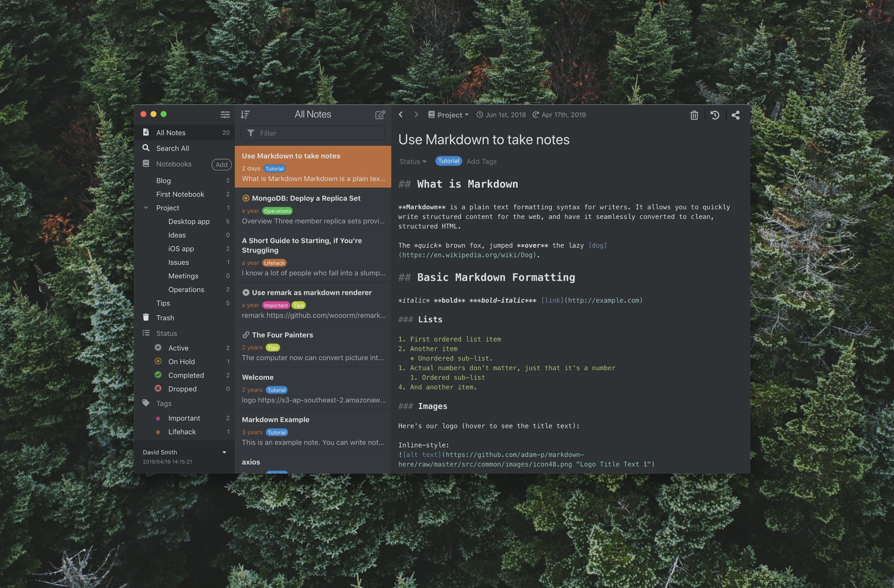
Task: Click the navigate forward arrow icon
Action: (417, 115)
